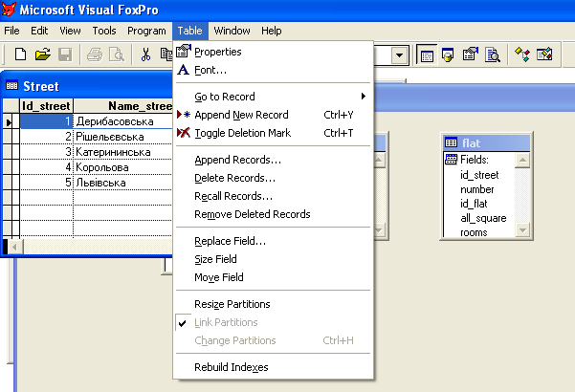575x392 pixels.
Task: Select Remove Deleted Records
Action: point(274,214)
